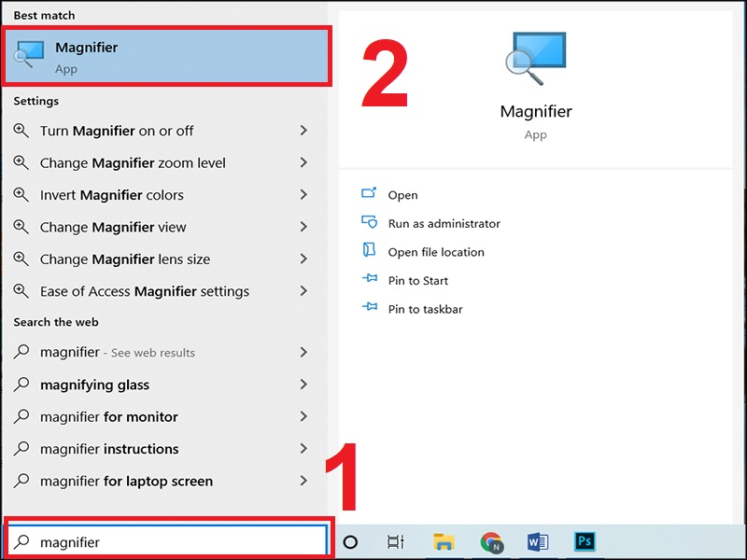Expand arrow for Change Magnifier lens size
747x560 pixels.
[303, 259]
